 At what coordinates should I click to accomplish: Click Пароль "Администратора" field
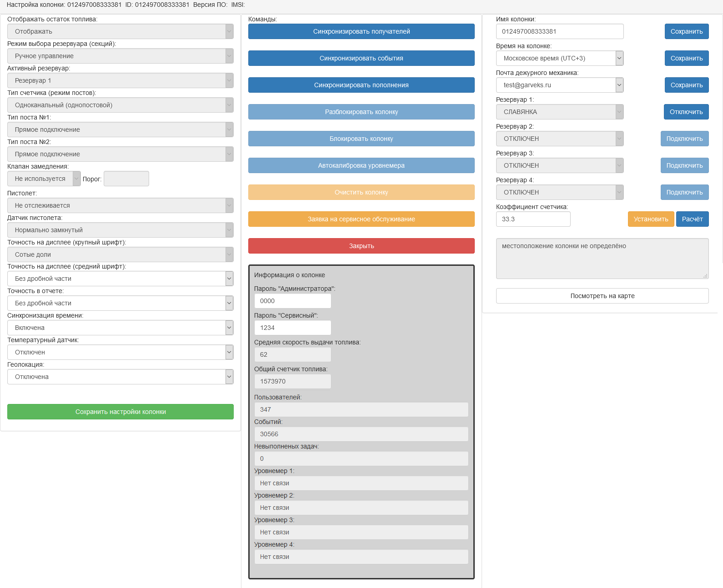point(292,301)
